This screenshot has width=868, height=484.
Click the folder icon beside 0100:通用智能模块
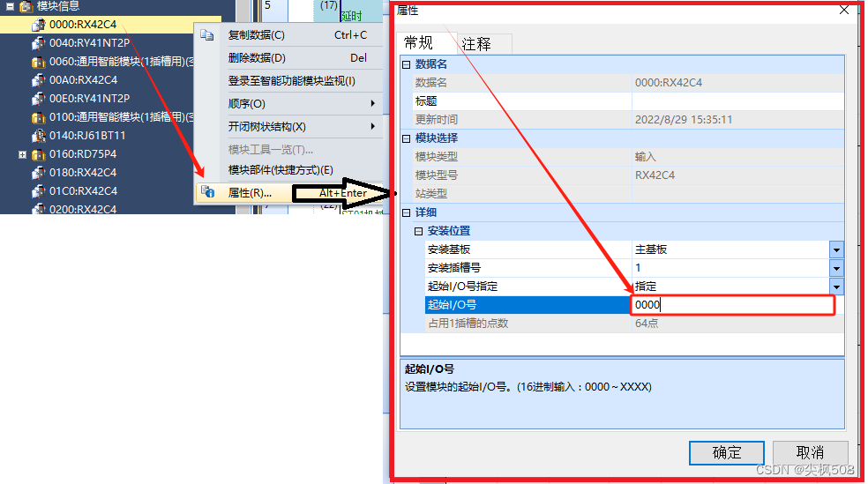click(x=38, y=117)
